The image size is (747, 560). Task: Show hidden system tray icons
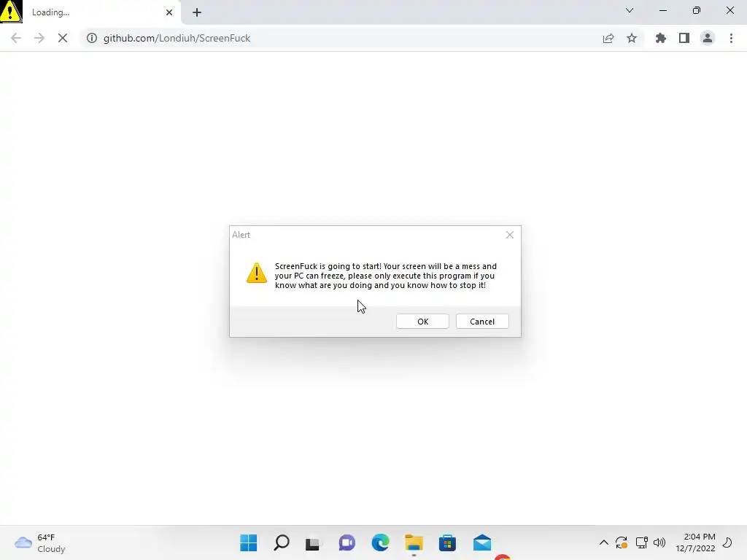click(603, 542)
